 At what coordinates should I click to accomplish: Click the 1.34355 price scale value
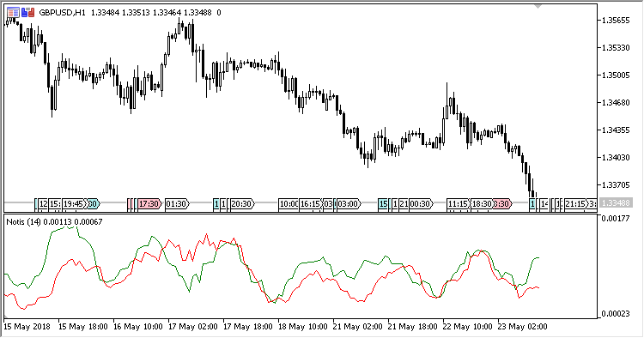click(616, 130)
